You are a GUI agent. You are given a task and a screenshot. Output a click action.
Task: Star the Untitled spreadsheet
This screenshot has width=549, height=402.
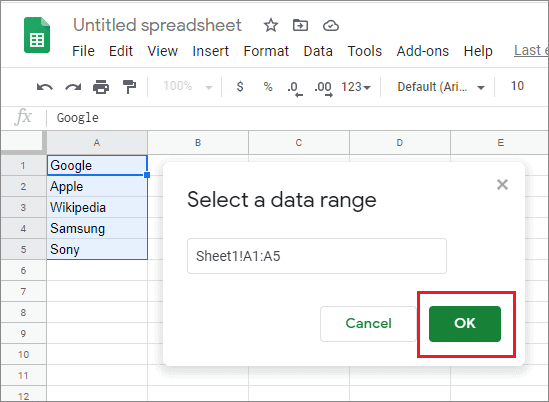271,26
